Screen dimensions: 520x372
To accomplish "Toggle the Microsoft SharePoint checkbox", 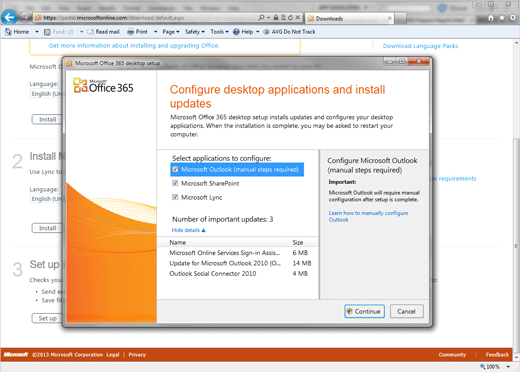I will [x=175, y=183].
